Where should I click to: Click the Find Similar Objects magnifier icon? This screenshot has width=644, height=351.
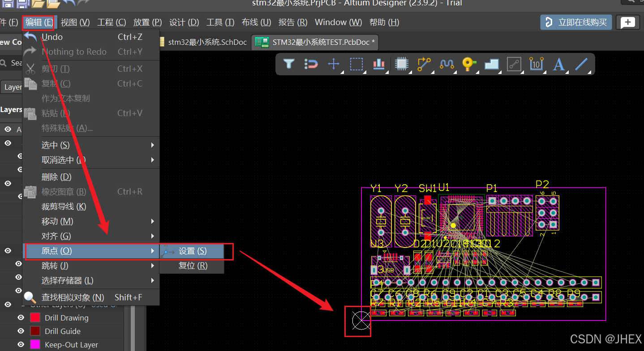pyautogui.click(x=30, y=297)
